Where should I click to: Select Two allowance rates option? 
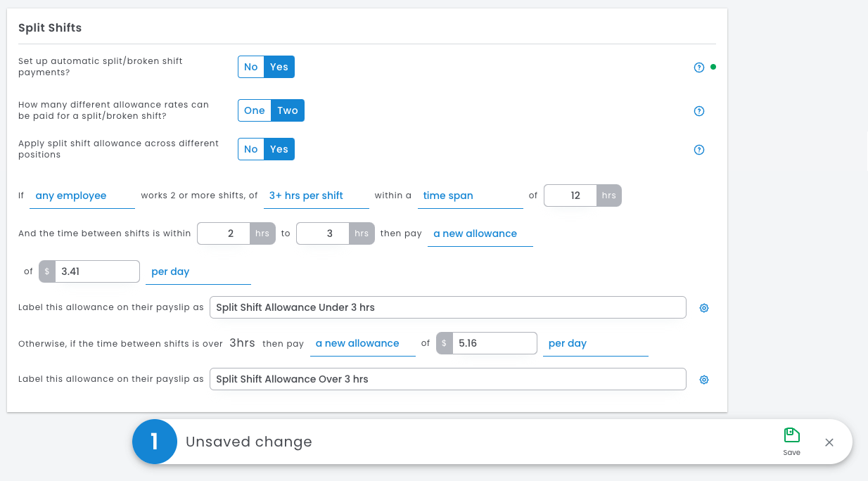coord(288,110)
